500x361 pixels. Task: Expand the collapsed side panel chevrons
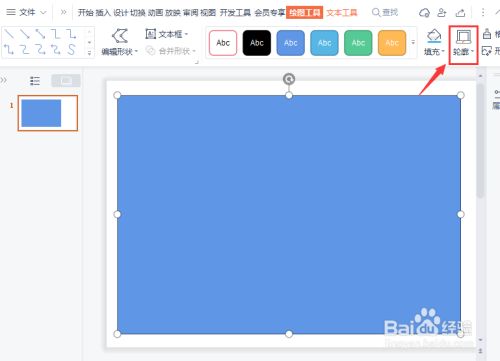3,80
